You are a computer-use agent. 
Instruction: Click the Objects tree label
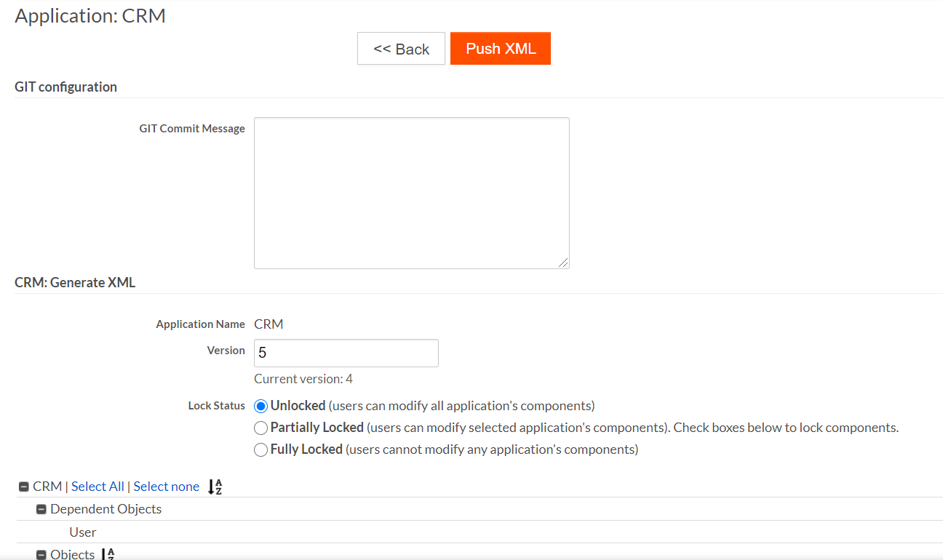(x=72, y=554)
